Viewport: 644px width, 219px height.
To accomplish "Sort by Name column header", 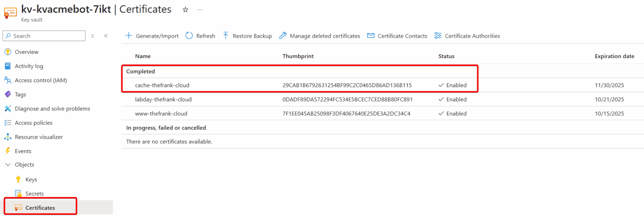I will click(143, 56).
